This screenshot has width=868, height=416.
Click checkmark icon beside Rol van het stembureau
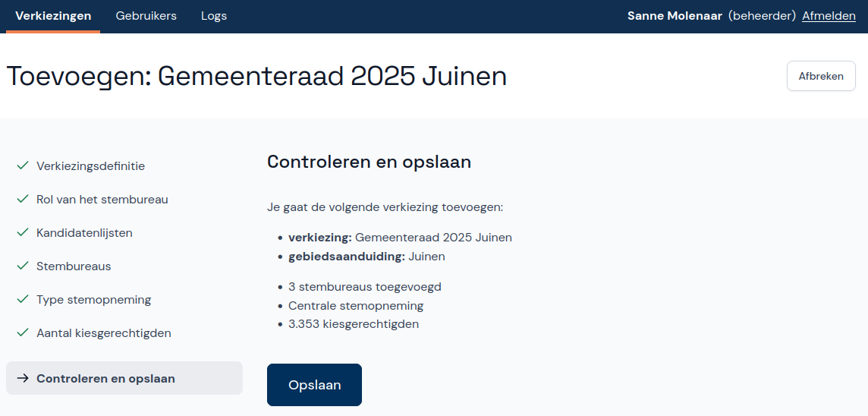23,199
